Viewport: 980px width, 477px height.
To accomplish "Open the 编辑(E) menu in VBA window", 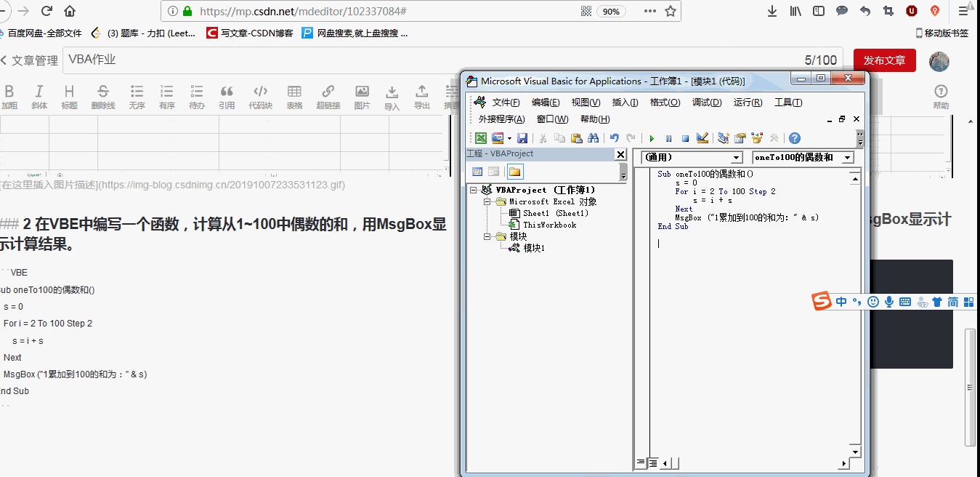I will (546, 103).
